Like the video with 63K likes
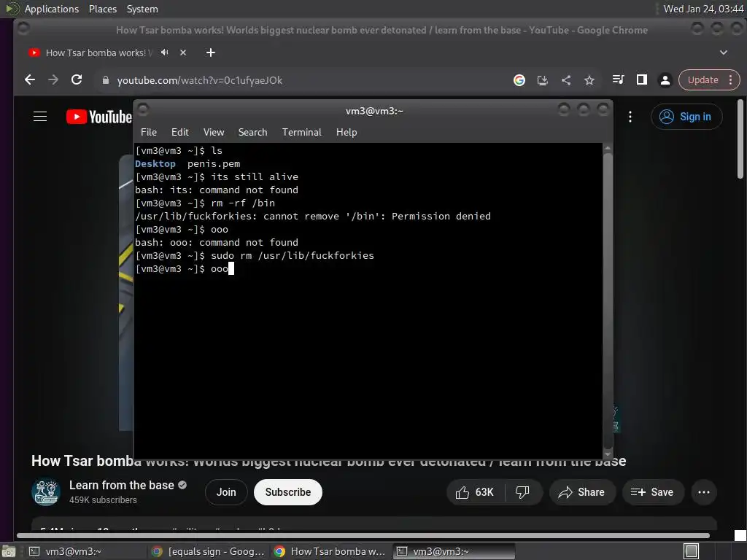This screenshot has height=560, width=747. click(x=475, y=492)
